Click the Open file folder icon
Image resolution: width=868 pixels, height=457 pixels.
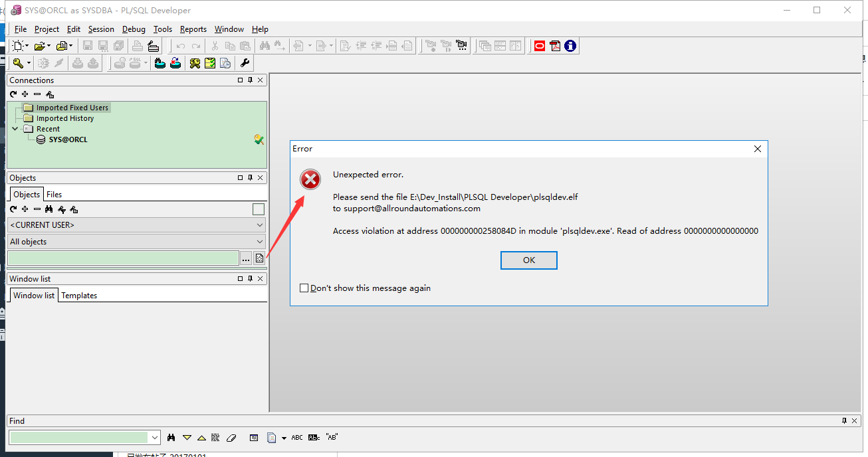[39, 46]
